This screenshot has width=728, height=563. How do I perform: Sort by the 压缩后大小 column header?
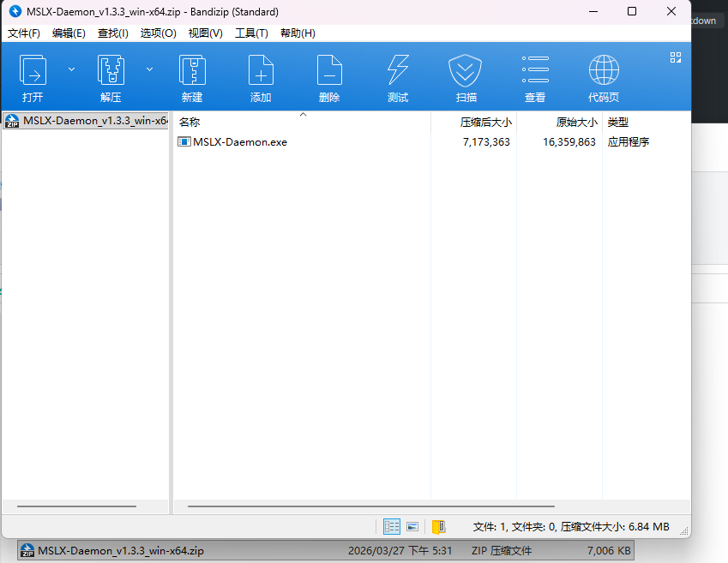[474, 122]
